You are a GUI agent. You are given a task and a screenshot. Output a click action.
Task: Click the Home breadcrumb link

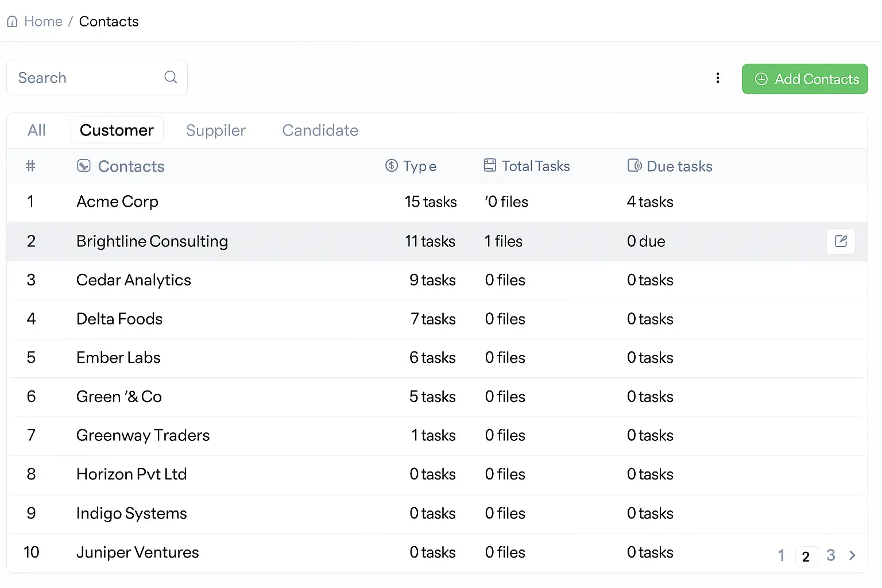(x=43, y=21)
